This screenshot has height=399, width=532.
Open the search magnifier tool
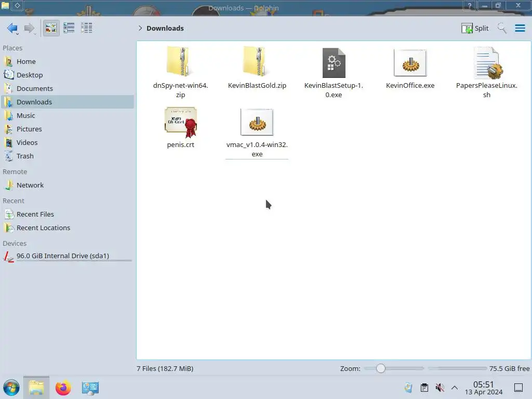(x=502, y=28)
